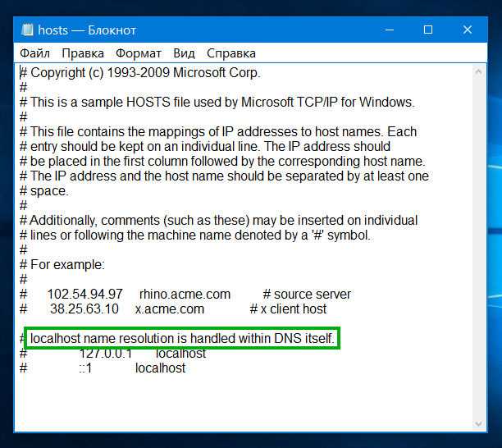Image resolution: width=502 pixels, height=448 pixels.
Task: Click the '# source server' comment
Action: pyautogui.click(x=307, y=294)
